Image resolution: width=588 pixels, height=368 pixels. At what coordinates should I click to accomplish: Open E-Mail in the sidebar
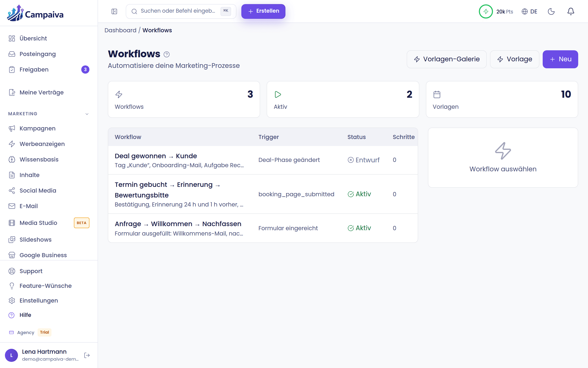[49, 206]
